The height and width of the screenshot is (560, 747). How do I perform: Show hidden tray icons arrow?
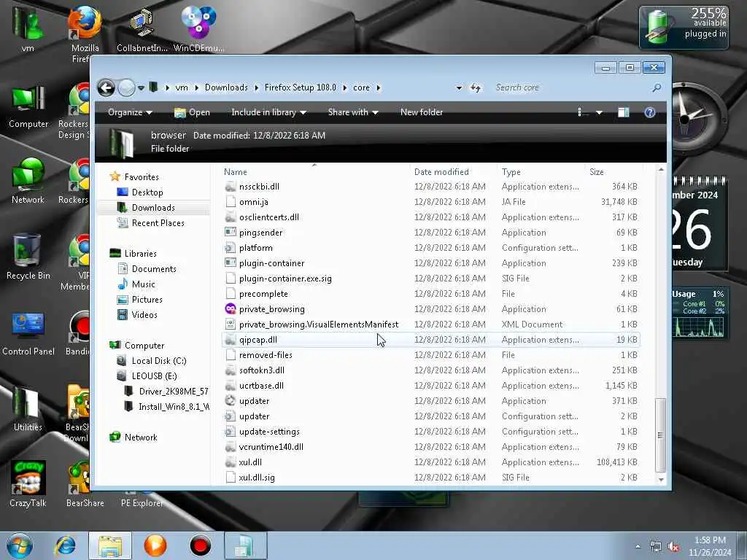(x=638, y=547)
